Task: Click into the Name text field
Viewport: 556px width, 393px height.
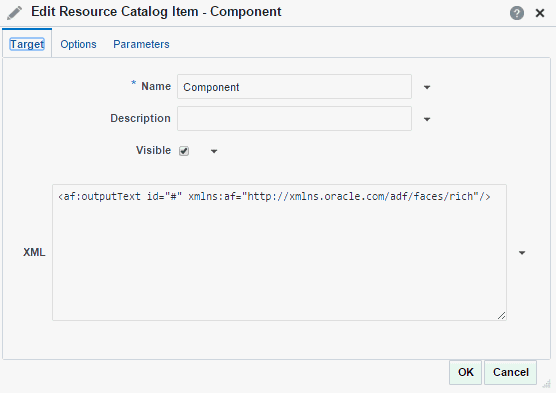Action: point(294,87)
